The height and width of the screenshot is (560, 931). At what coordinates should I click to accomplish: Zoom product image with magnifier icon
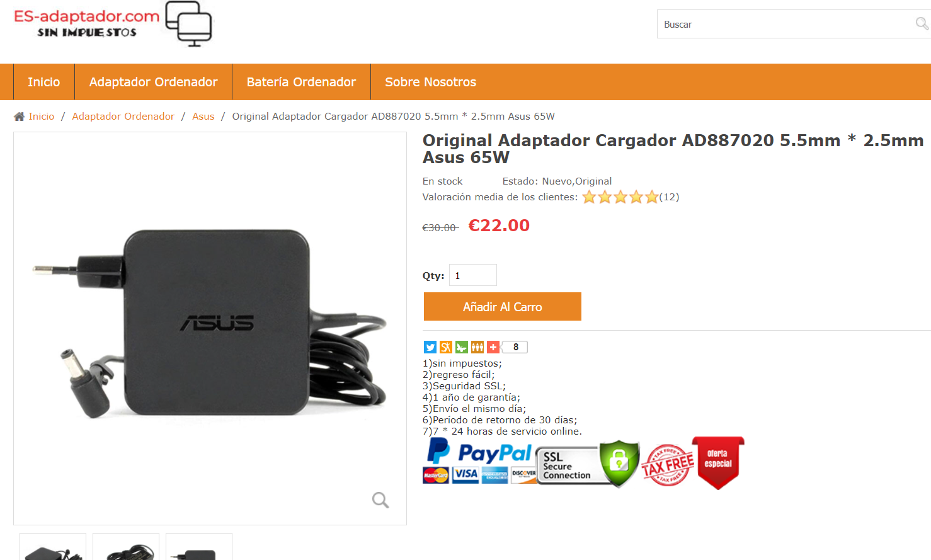click(380, 500)
